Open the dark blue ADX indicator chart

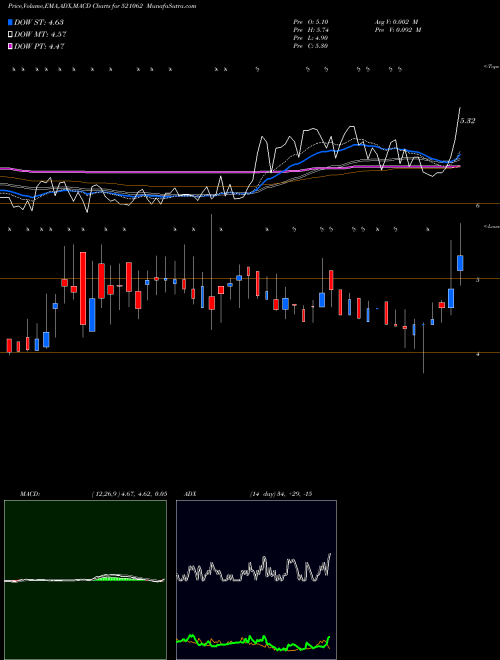[x=256, y=580]
